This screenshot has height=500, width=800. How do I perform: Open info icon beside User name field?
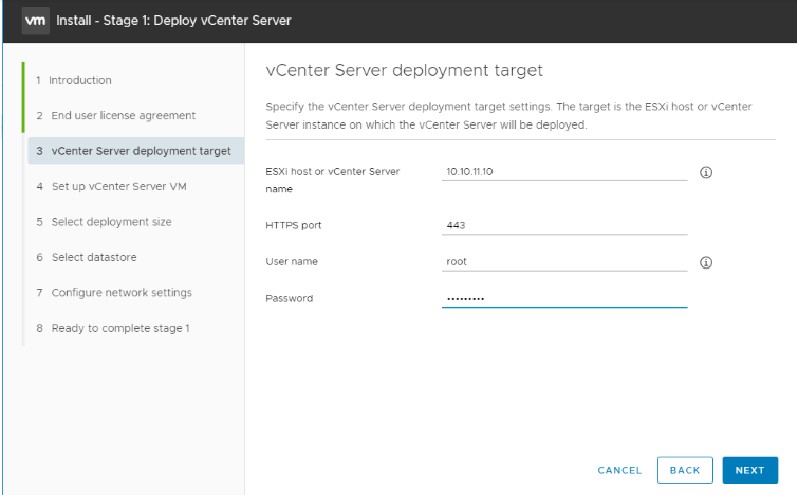(x=706, y=262)
